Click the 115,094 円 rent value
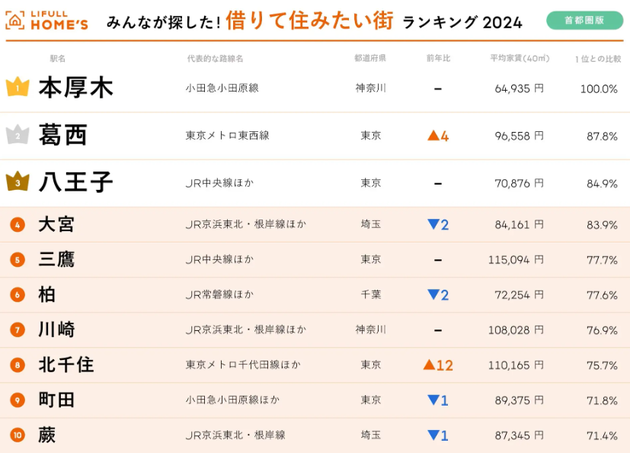The height and width of the screenshot is (453, 630). pyautogui.click(x=516, y=260)
